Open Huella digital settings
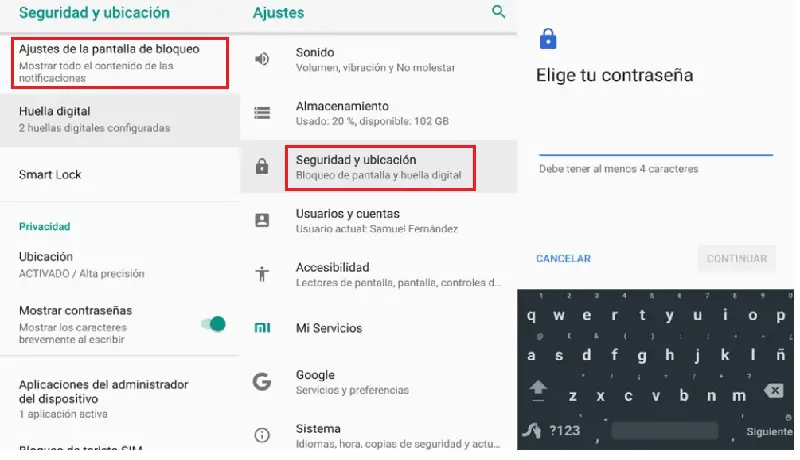800x460 pixels. click(120, 120)
